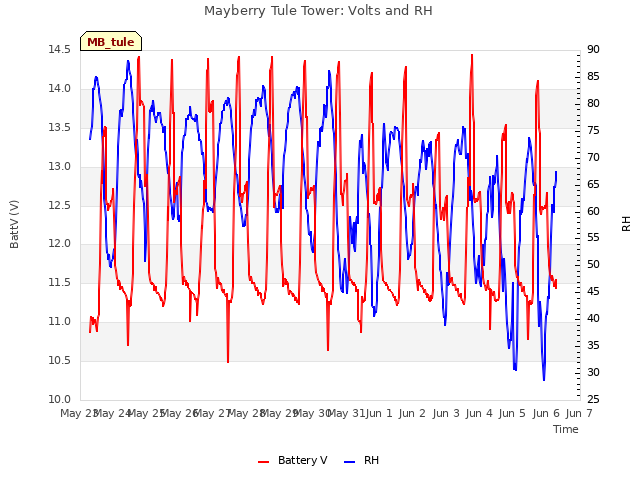Image resolution: width=640 pixels, height=480 pixels.
Task: Click the 90 right axis tick
Action: tap(593, 50)
